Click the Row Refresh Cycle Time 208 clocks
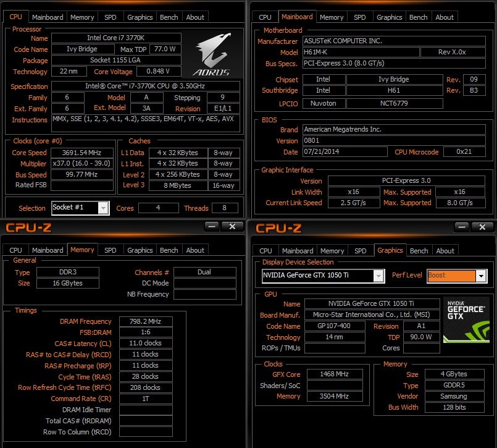The width and height of the screenshot is (497, 448). coord(146,387)
